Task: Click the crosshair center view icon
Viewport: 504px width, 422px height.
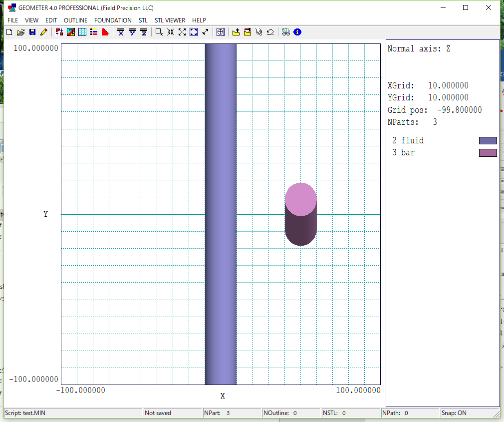Action: (221, 32)
